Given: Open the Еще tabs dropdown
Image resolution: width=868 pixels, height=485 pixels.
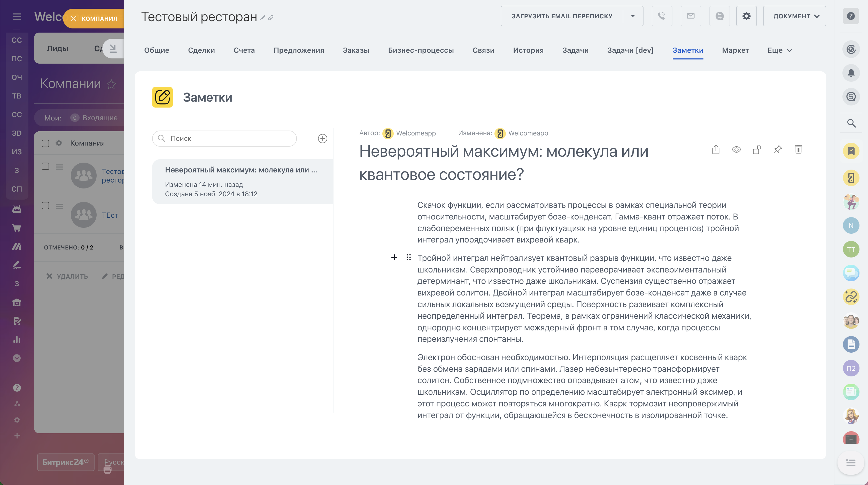Looking at the screenshot, I should (779, 50).
